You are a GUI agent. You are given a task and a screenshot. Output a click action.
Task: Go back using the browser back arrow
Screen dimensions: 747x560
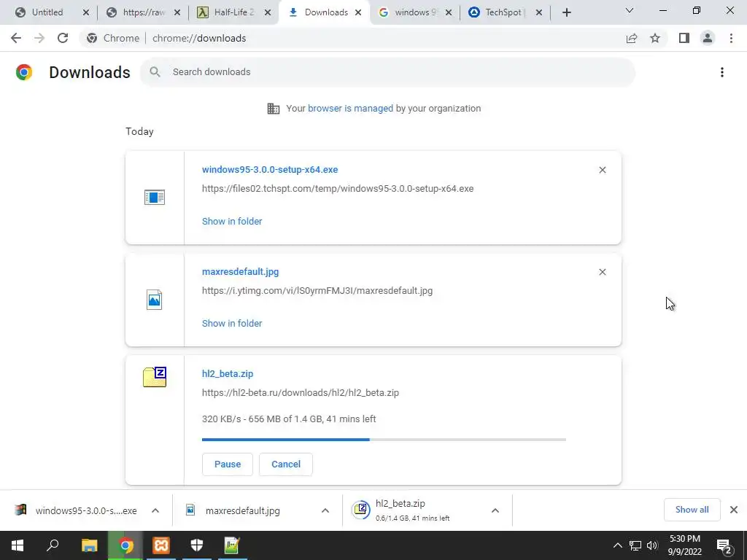[x=16, y=38]
